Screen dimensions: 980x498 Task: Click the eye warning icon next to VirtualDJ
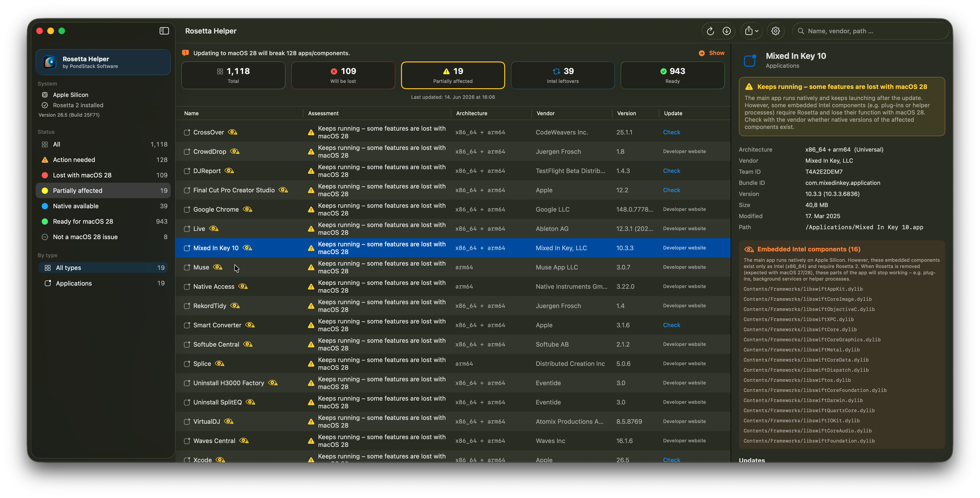[229, 422]
